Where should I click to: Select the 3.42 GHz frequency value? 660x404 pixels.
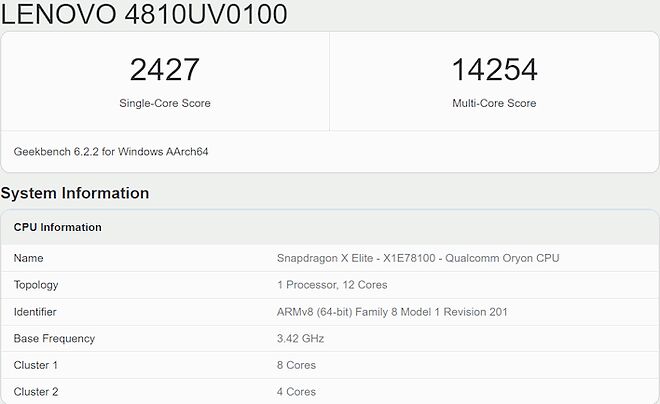coord(300,339)
